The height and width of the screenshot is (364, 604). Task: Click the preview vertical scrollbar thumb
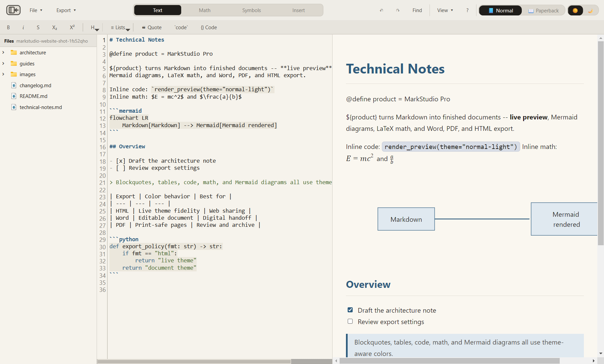pos(601,143)
